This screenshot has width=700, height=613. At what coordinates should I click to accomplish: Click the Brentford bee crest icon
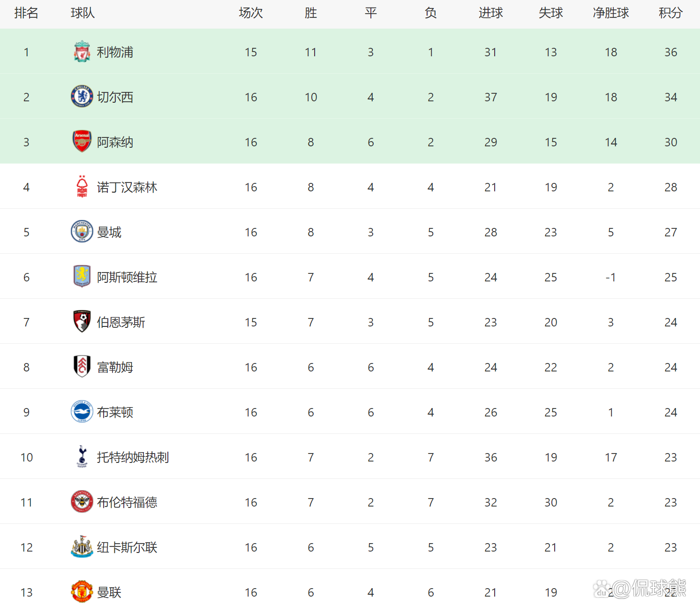pos(82,502)
